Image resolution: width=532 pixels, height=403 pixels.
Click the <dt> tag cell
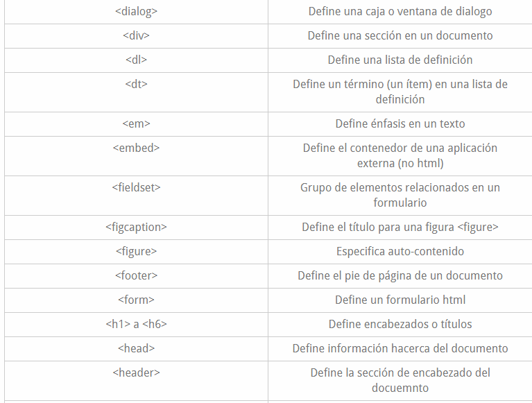(136, 85)
